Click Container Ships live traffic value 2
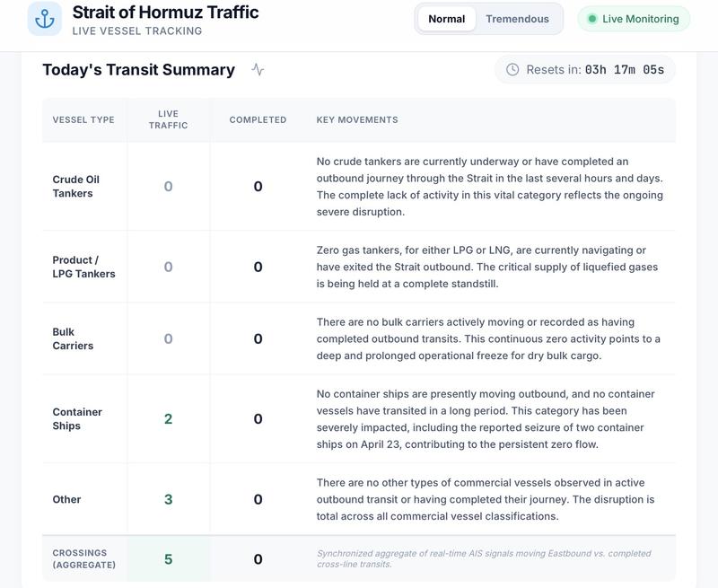The height and width of the screenshot is (588, 718). 168,418
